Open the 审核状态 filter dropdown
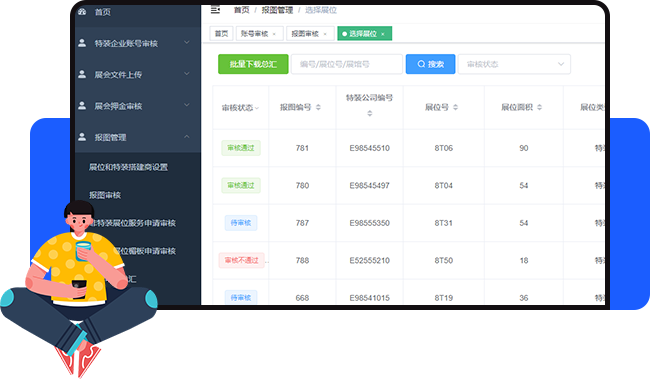650x379 pixels. 514,64
